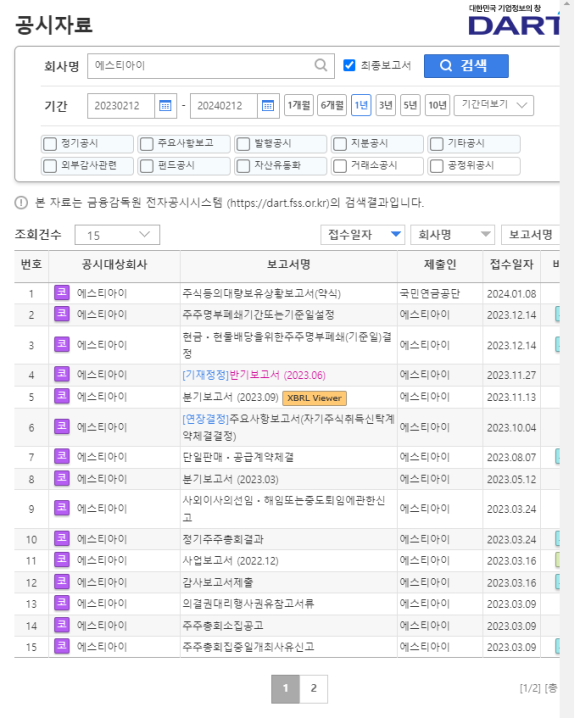The height and width of the screenshot is (718, 580).
Task: Open 분기보고서 (2023.03) report
Action: (230, 479)
